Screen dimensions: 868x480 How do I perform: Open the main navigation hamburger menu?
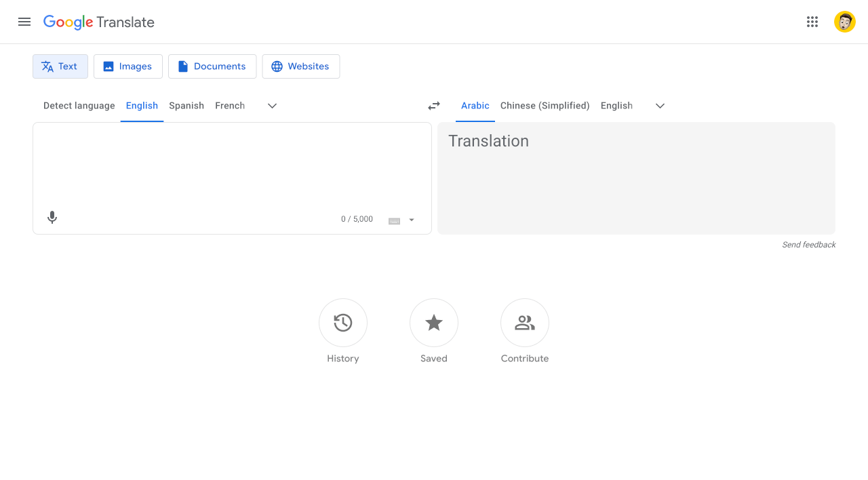click(x=24, y=21)
